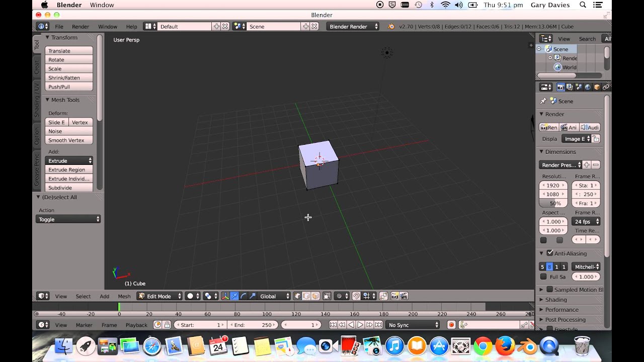This screenshot has width=644, height=362.
Task: Select vertex select mode in 3D view header
Action: tap(297, 296)
